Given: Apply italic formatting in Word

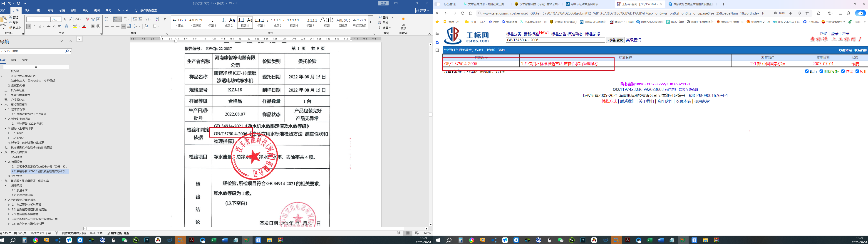Looking at the screenshot, I should click(x=34, y=26).
